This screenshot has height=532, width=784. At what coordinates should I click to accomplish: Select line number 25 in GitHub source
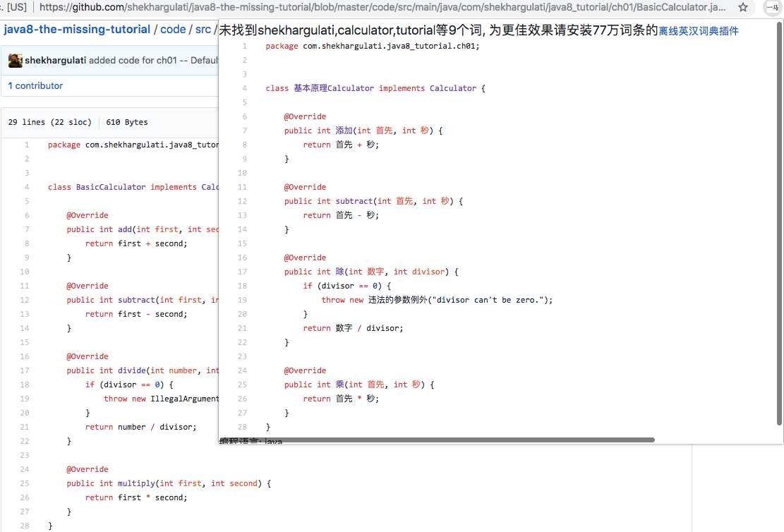(x=25, y=483)
